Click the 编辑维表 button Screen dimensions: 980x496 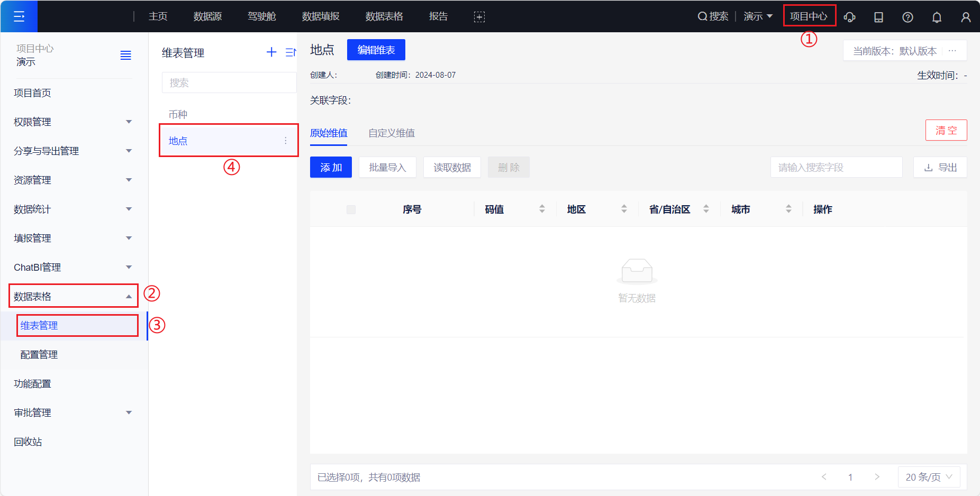click(x=376, y=50)
